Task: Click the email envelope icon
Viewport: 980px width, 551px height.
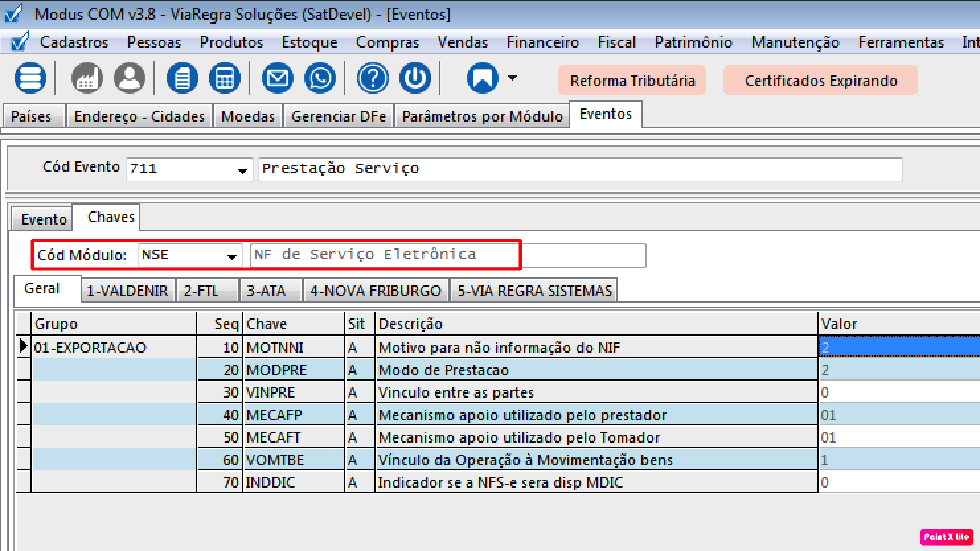Action: coord(278,79)
